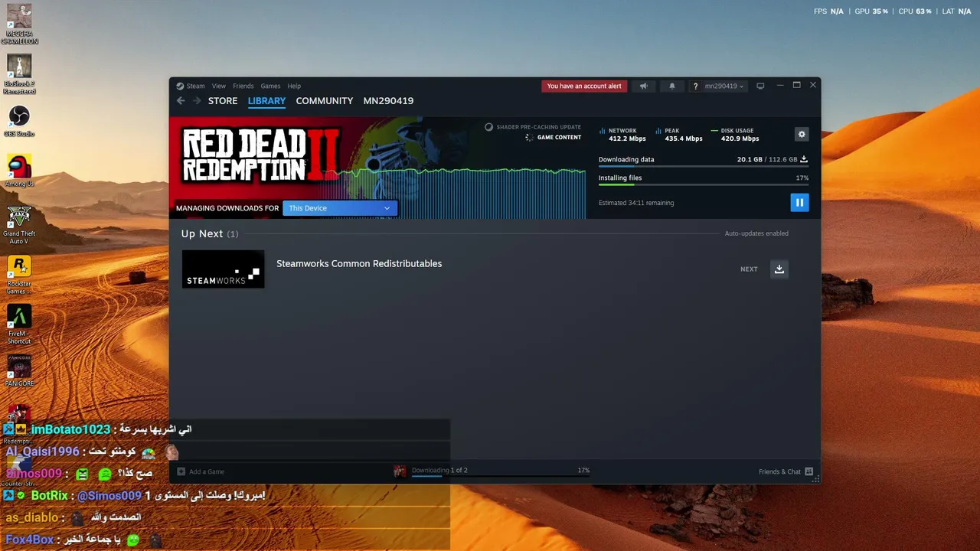Viewport: 980px width, 551px height.
Task: Open MECCHA CHAMELEON desktop shortcut
Action: coord(19,24)
